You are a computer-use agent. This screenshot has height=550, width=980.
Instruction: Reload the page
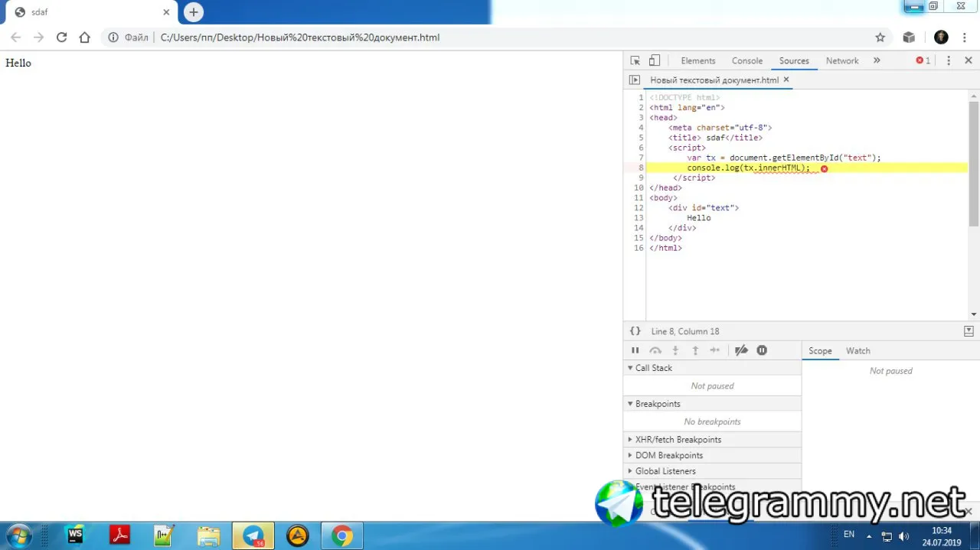point(61,37)
